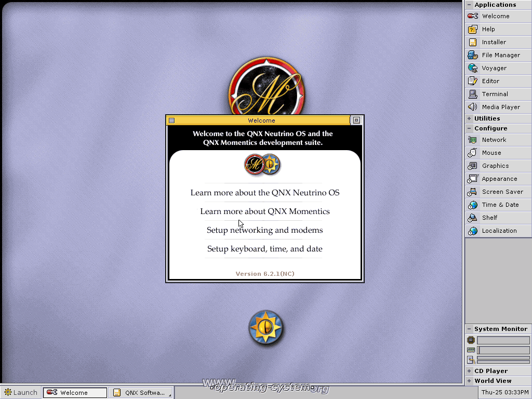This screenshot has width=532, height=399.
Task: Click the Welcome window menu icon in title bar
Action: (x=171, y=121)
